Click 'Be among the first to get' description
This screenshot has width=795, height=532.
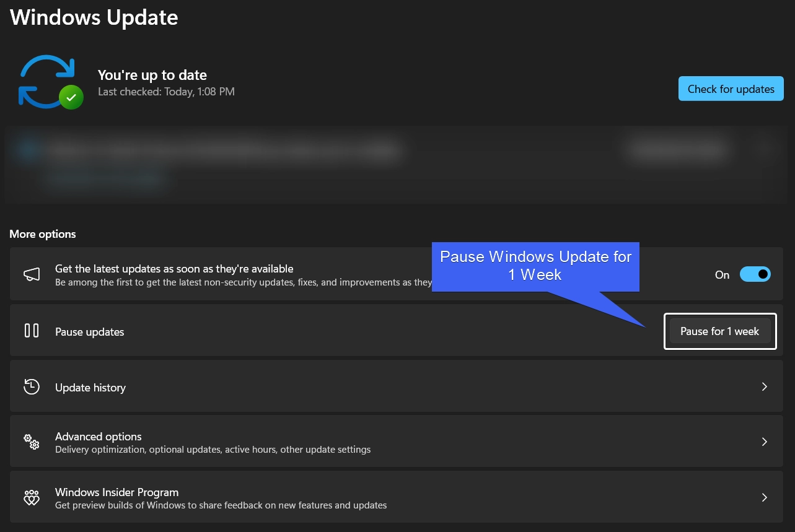(x=244, y=282)
